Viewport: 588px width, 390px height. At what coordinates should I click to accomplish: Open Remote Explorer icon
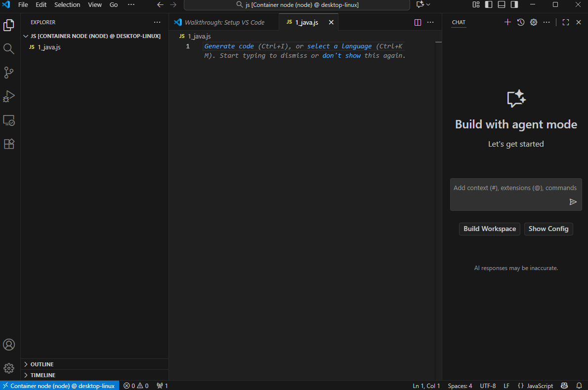click(x=8, y=120)
